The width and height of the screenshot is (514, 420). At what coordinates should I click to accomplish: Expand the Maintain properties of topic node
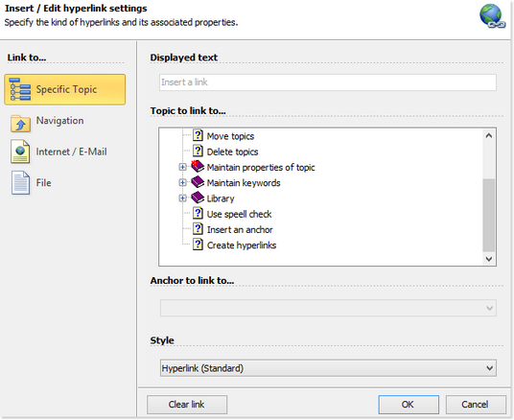pyautogui.click(x=182, y=167)
